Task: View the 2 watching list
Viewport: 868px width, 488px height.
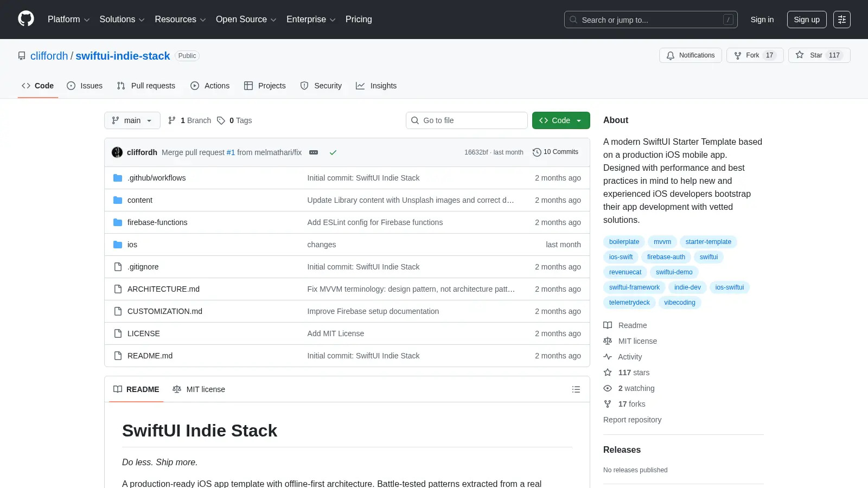Action: [629, 388]
